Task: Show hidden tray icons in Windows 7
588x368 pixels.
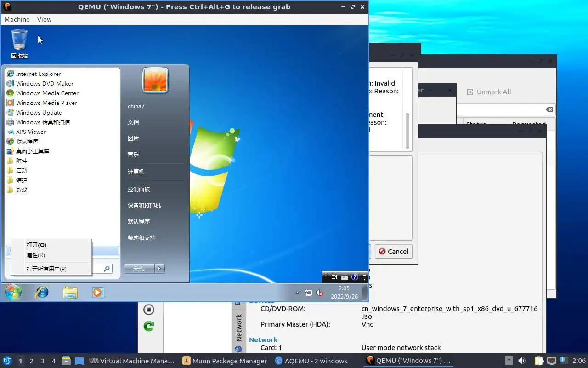Action: point(297,293)
